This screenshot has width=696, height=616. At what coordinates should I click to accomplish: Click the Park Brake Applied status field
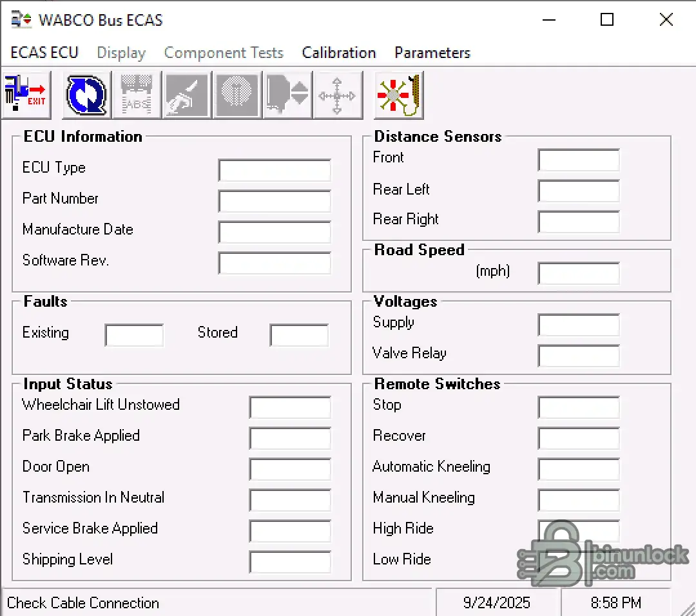[290, 438]
